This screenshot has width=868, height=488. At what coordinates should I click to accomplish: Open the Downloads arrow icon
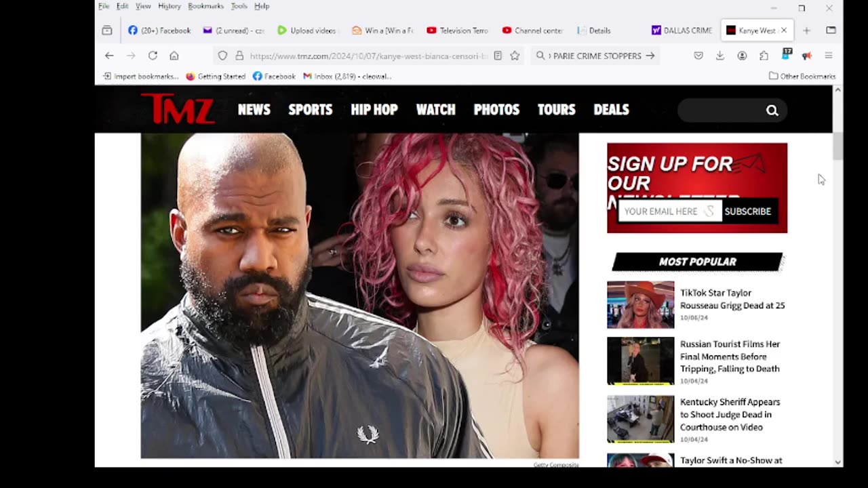click(720, 56)
